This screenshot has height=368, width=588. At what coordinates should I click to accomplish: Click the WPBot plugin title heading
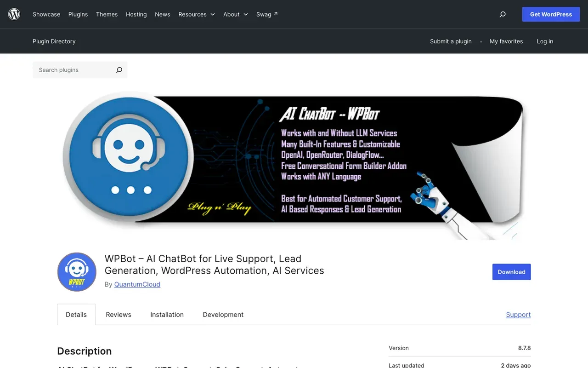coord(215,264)
